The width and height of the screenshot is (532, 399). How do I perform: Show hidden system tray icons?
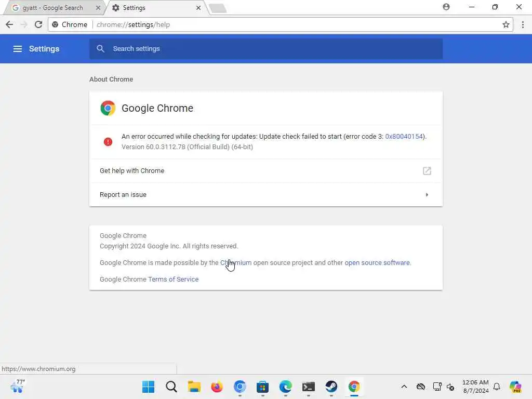point(404,387)
